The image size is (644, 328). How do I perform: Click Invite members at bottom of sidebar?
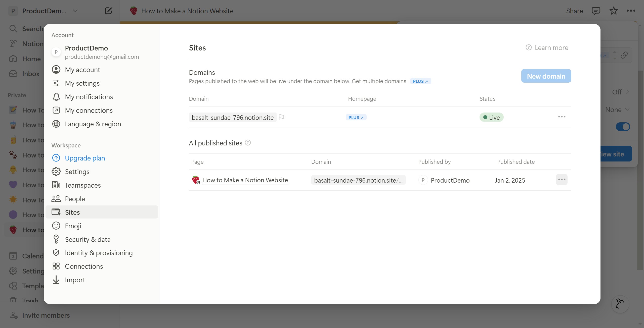40,315
